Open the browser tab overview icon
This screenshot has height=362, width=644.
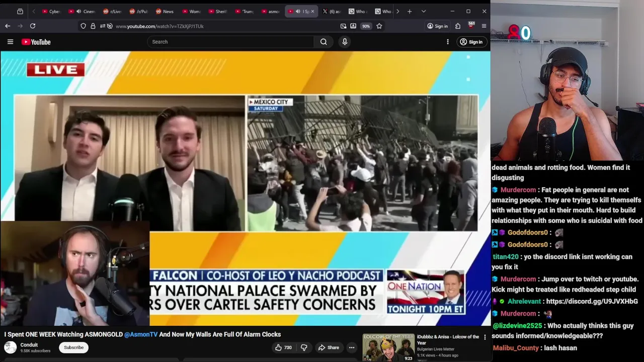tap(20, 11)
